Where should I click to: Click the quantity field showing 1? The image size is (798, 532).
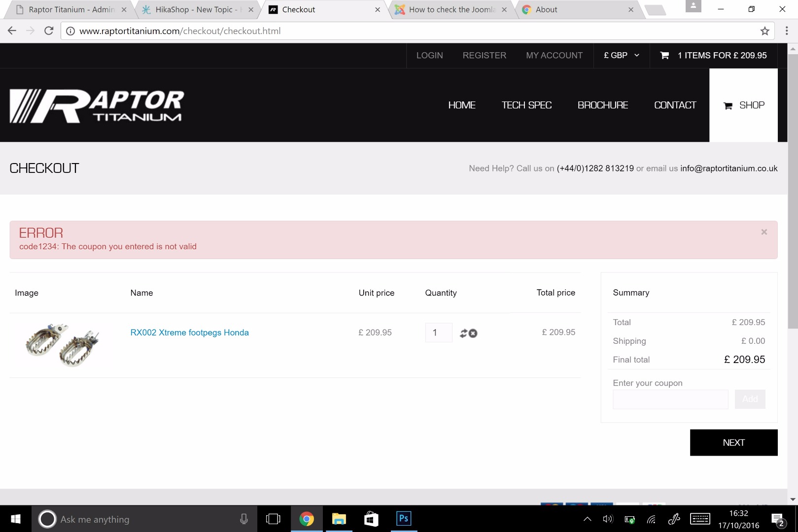[439, 332]
